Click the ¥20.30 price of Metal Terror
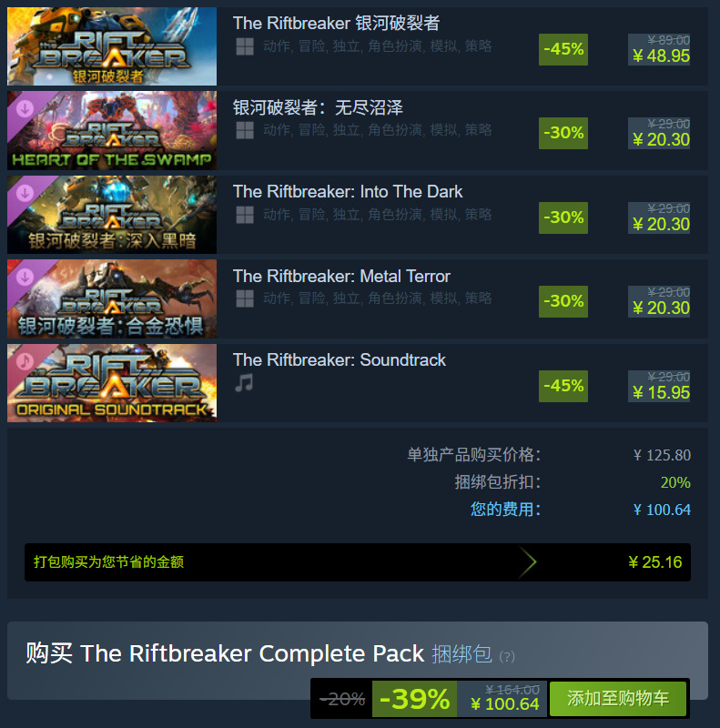720x728 pixels. [662, 308]
